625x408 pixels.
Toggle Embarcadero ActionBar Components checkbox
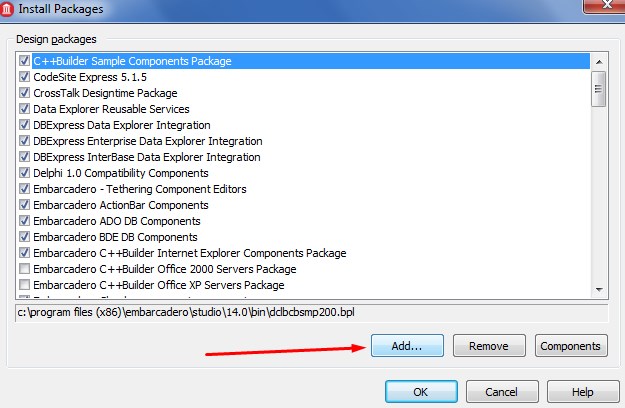[24, 204]
